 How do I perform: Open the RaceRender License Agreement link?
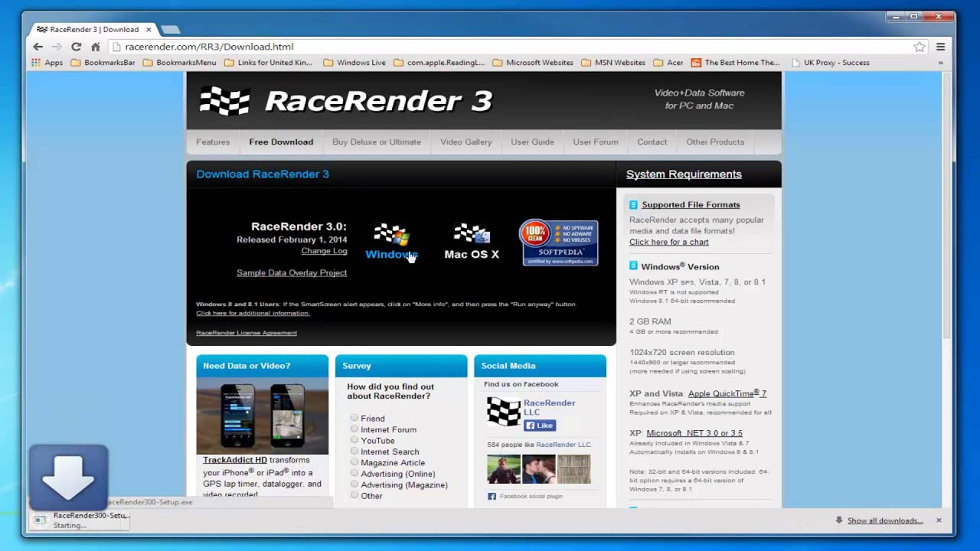click(x=247, y=333)
